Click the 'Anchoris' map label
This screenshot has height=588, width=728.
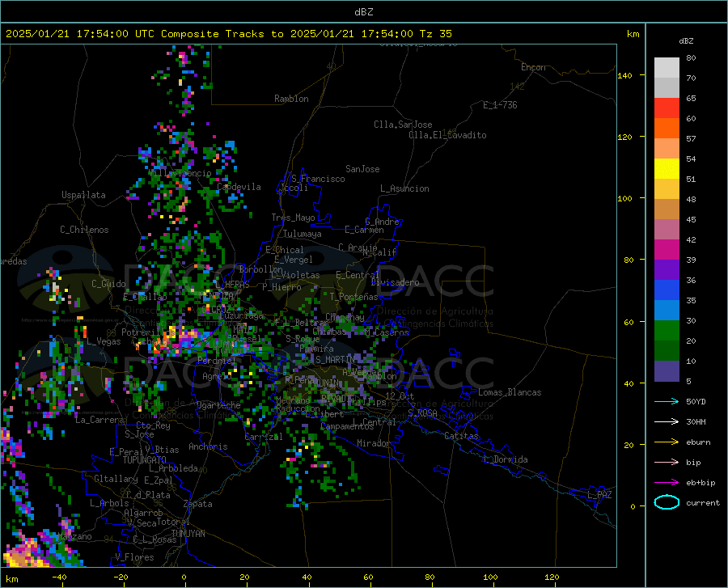coord(208,447)
